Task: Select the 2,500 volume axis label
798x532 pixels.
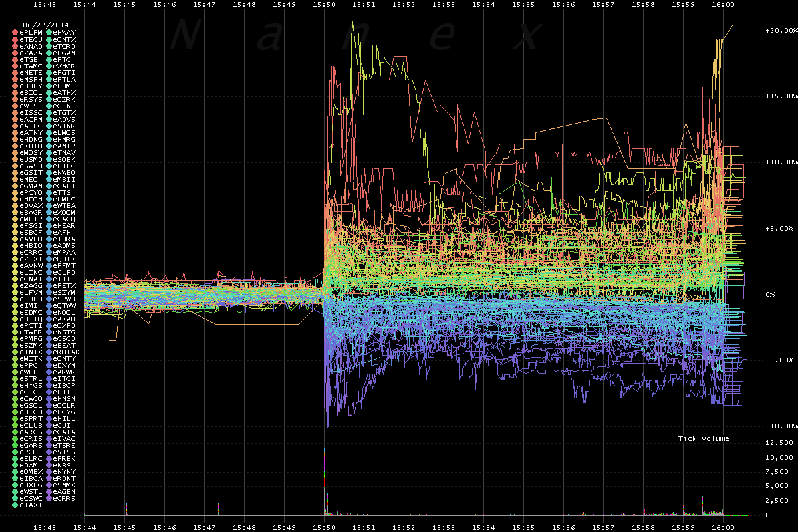Action: coord(777,501)
